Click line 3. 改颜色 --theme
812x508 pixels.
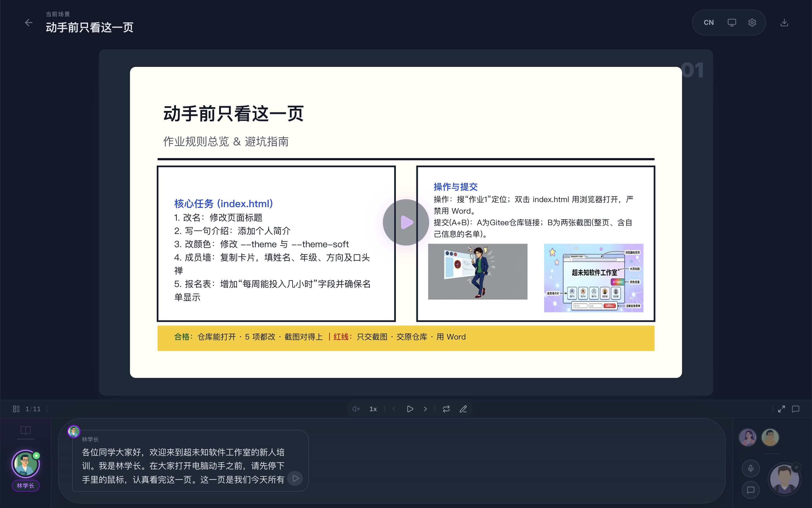261,244
